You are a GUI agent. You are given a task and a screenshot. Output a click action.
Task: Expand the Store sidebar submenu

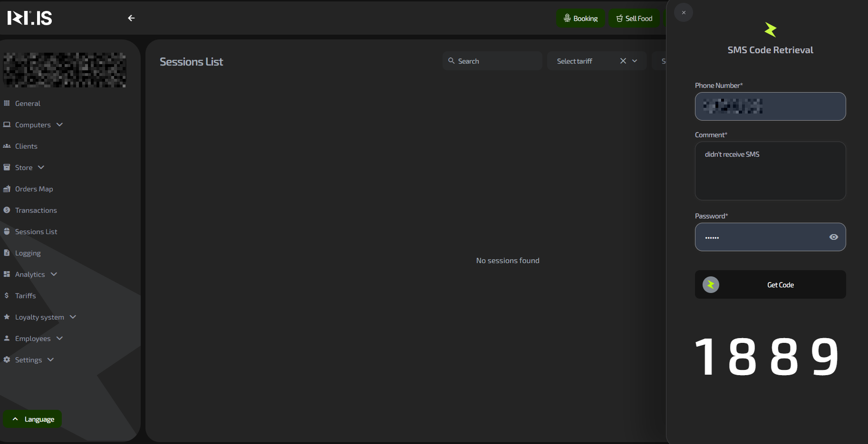pyautogui.click(x=41, y=167)
